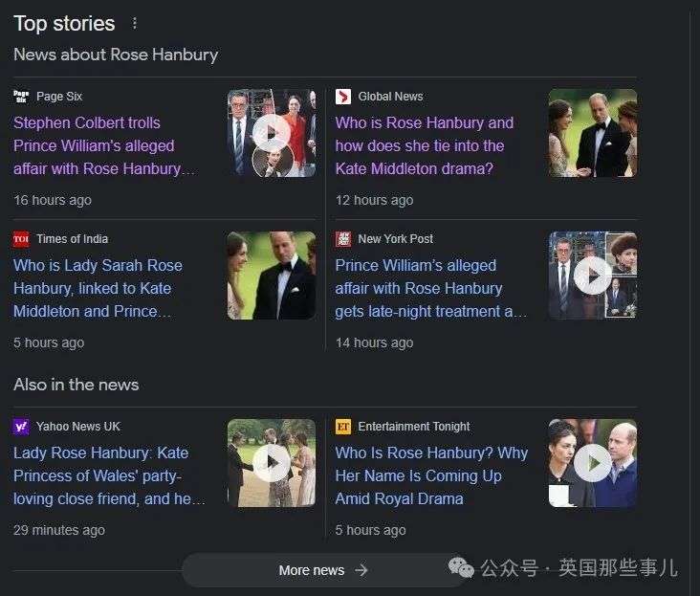700x596 pixels.
Task: Click the Global News source logo
Action: coord(343,97)
